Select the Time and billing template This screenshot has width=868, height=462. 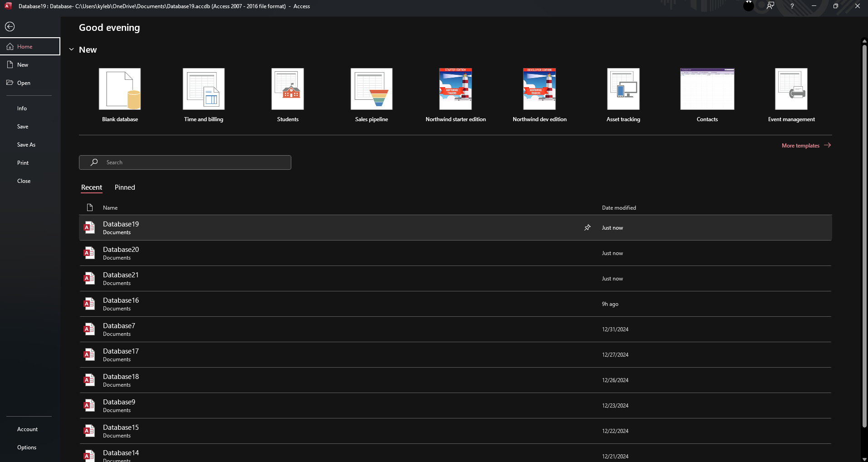203,89
